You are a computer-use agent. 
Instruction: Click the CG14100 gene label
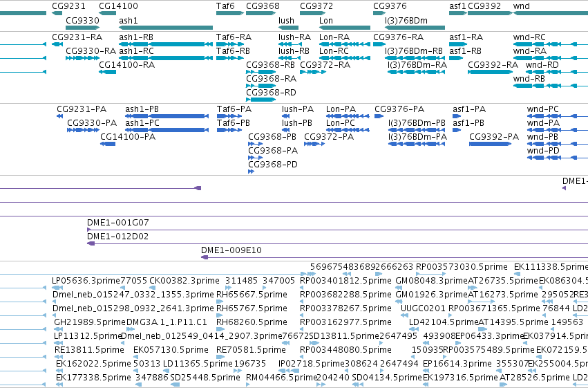point(118,6)
